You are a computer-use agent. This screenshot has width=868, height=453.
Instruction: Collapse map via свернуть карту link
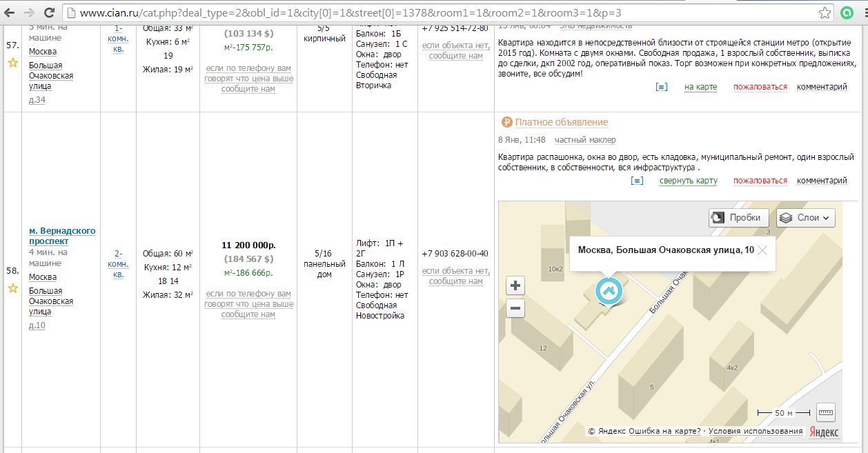coord(688,181)
